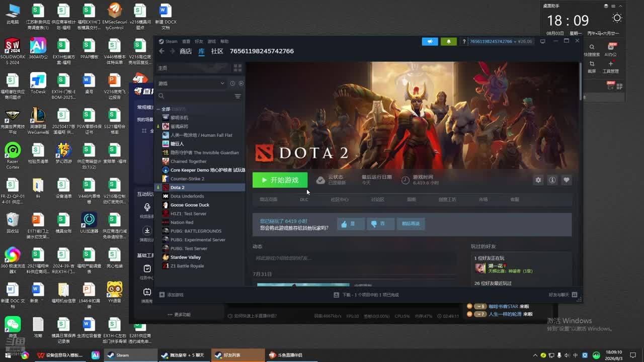Switch to 斗鱼直播伴侣 taskbar window
This screenshot has height=362, width=644.
(x=291, y=355)
